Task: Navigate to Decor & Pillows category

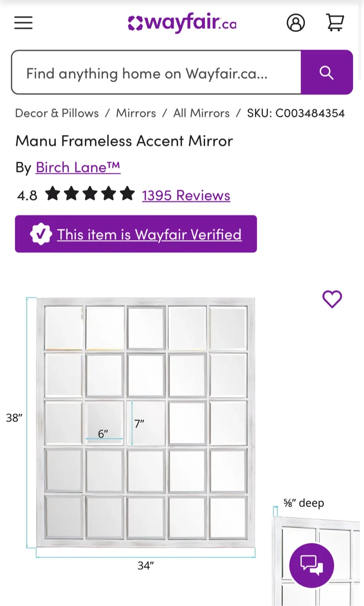Action: coord(56,113)
